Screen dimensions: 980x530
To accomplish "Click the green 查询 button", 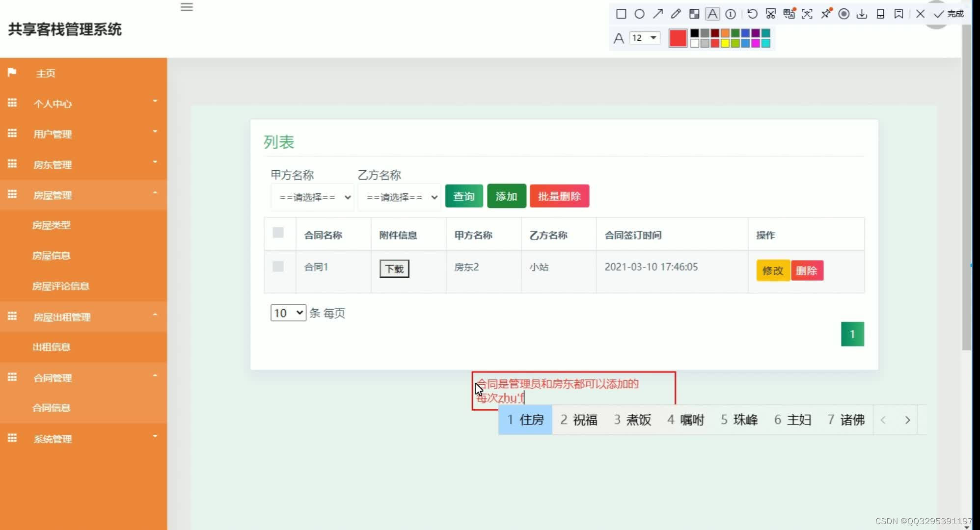I will [464, 196].
